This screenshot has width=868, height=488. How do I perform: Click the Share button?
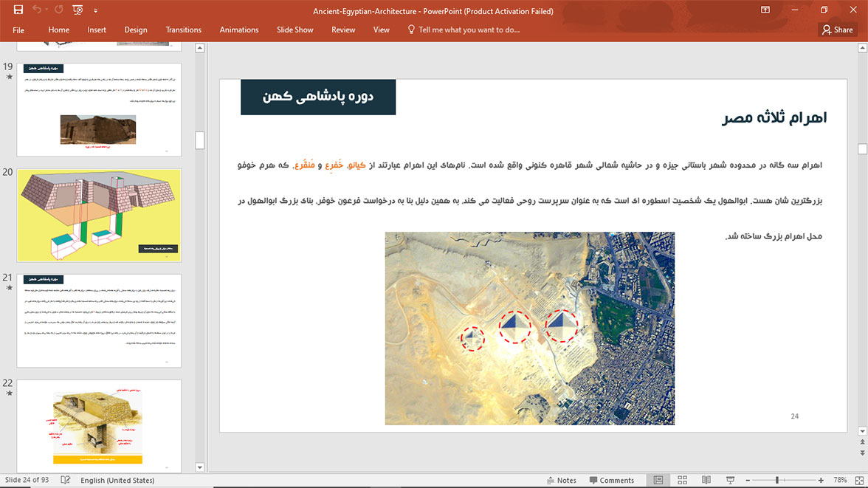coord(838,30)
